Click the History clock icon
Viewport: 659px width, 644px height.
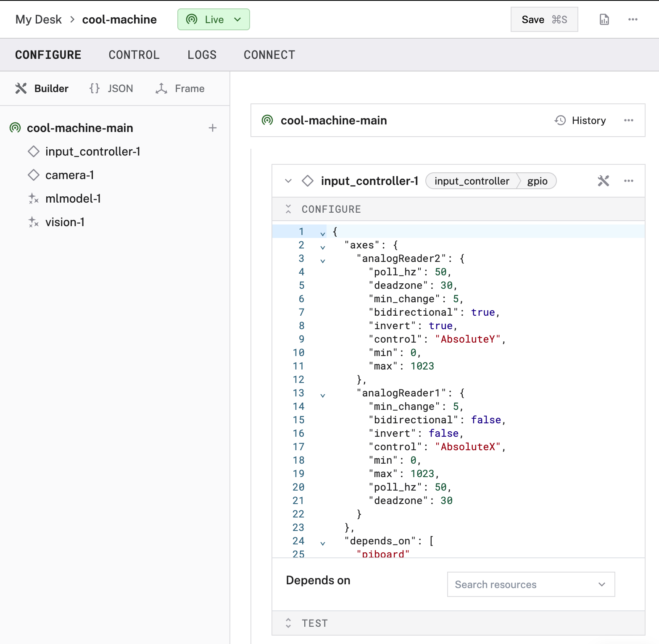[560, 121]
